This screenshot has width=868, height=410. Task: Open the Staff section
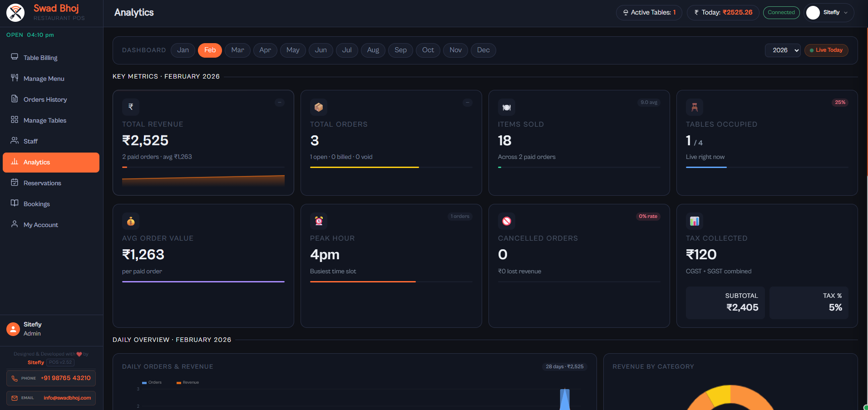pyautogui.click(x=30, y=141)
